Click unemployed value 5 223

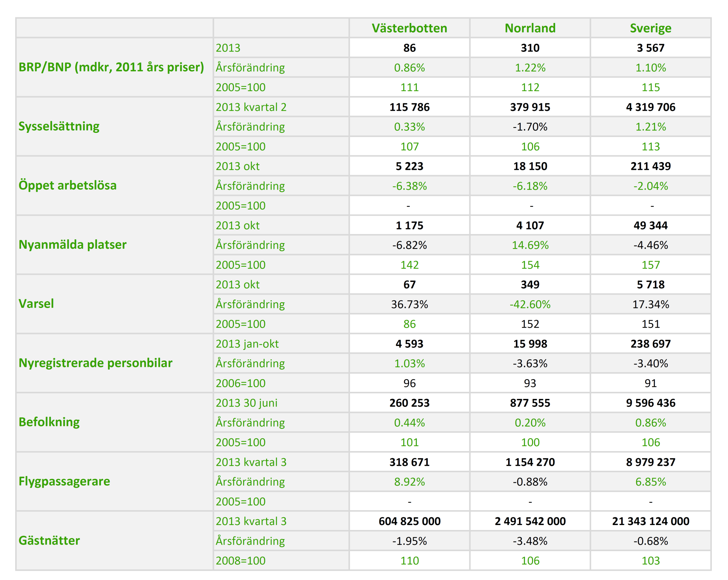(409, 166)
